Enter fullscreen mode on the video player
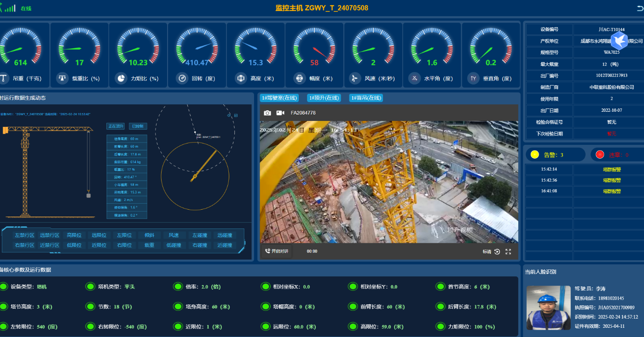The image size is (644, 337). [508, 251]
